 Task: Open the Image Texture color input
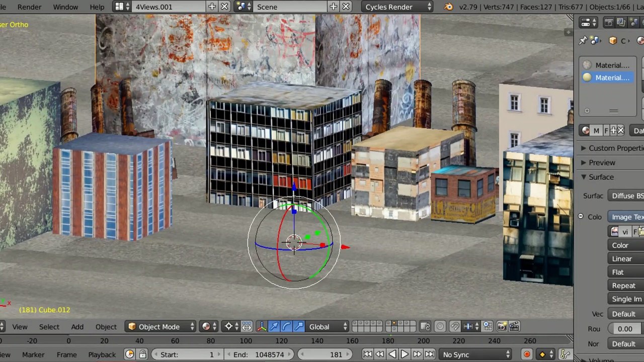tap(626, 217)
